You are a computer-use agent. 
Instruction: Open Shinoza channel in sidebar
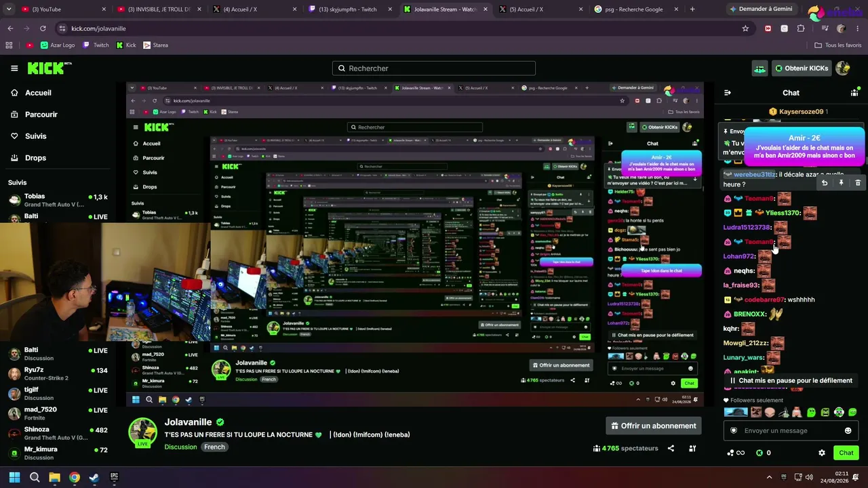(58, 433)
